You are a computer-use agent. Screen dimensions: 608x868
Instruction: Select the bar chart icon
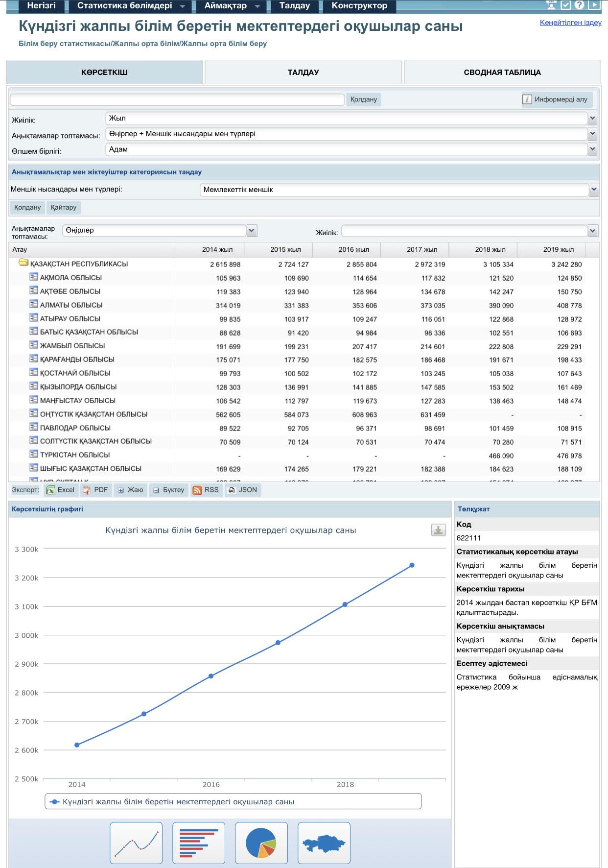199,843
